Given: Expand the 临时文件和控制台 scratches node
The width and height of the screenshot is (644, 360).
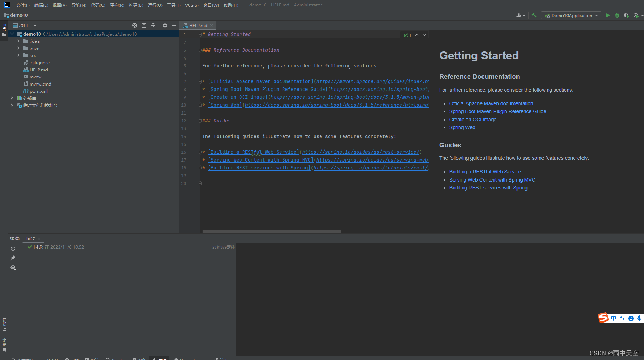Looking at the screenshot, I should point(12,105).
